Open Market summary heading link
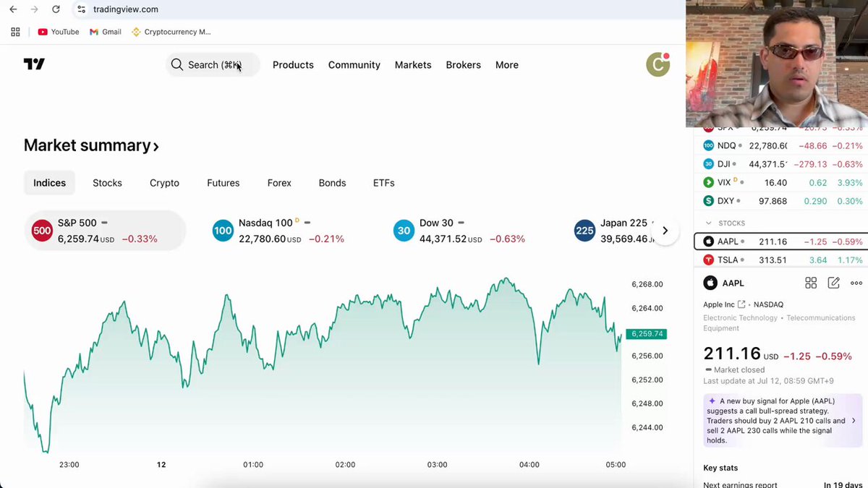 coord(91,145)
